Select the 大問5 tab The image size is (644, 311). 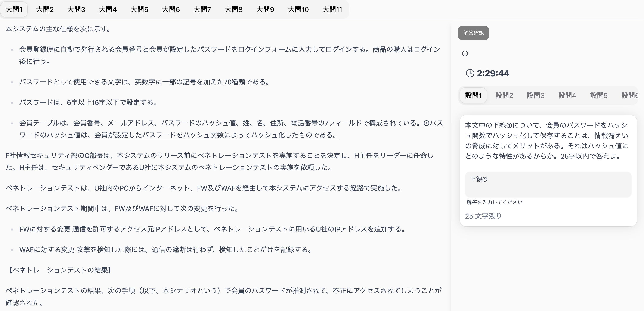[x=139, y=9]
